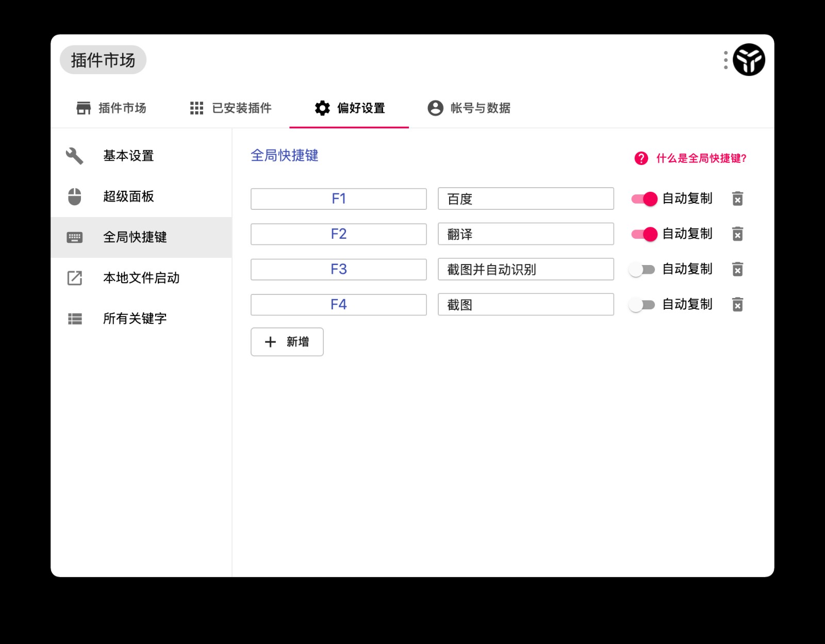Viewport: 825px width, 644px height.
Task: Click the 已安装插件 grid icon
Action: coord(196,108)
